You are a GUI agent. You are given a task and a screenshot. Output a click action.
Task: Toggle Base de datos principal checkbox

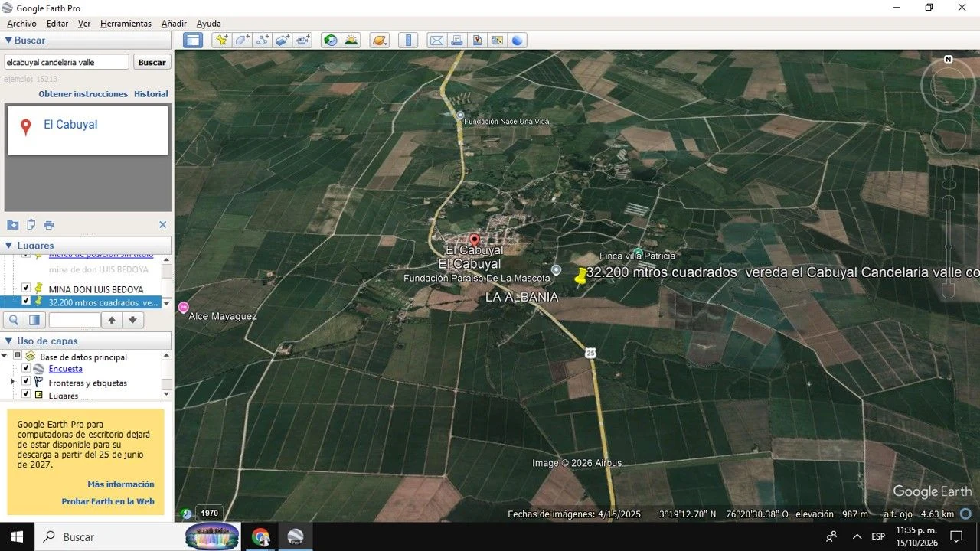coord(18,356)
